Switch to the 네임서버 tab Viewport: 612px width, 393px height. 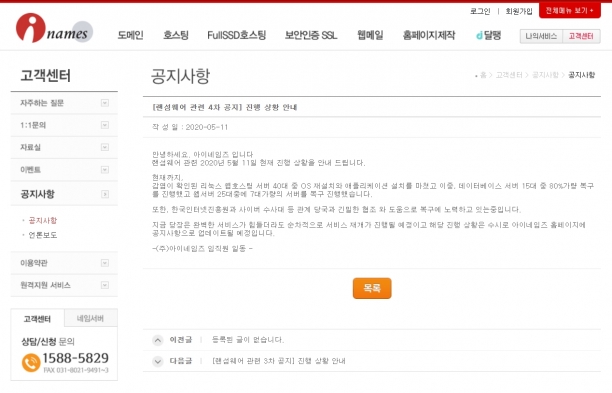tap(91, 318)
